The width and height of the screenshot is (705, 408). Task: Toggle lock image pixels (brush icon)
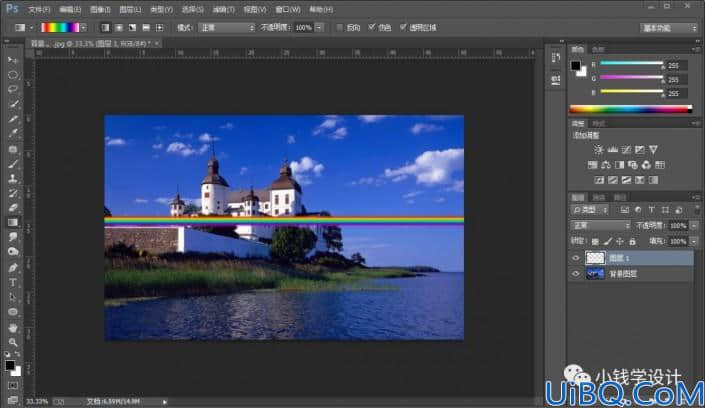click(x=608, y=242)
